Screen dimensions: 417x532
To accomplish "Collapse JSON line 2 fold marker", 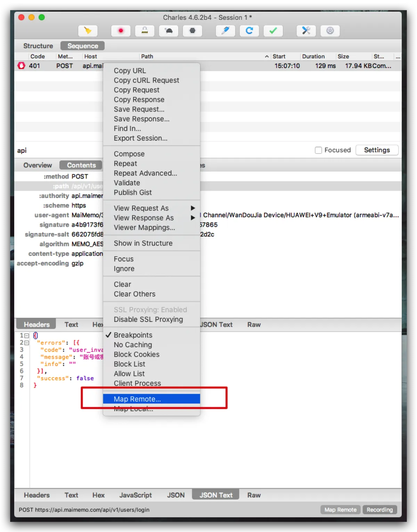I will tap(27, 343).
